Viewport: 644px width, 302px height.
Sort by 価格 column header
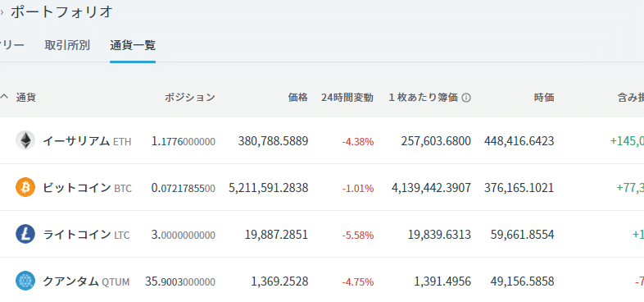click(298, 98)
